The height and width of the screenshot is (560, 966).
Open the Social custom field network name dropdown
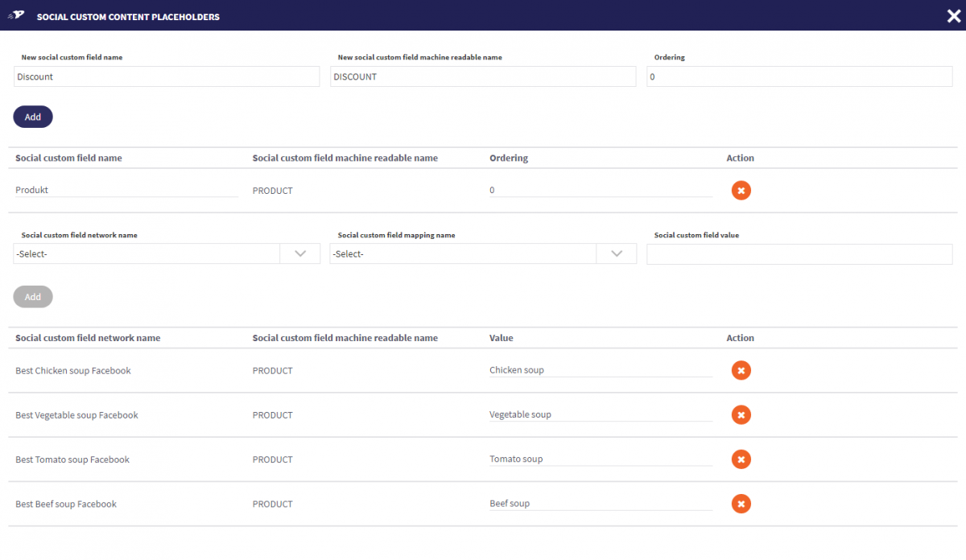click(x=167, y=253)
